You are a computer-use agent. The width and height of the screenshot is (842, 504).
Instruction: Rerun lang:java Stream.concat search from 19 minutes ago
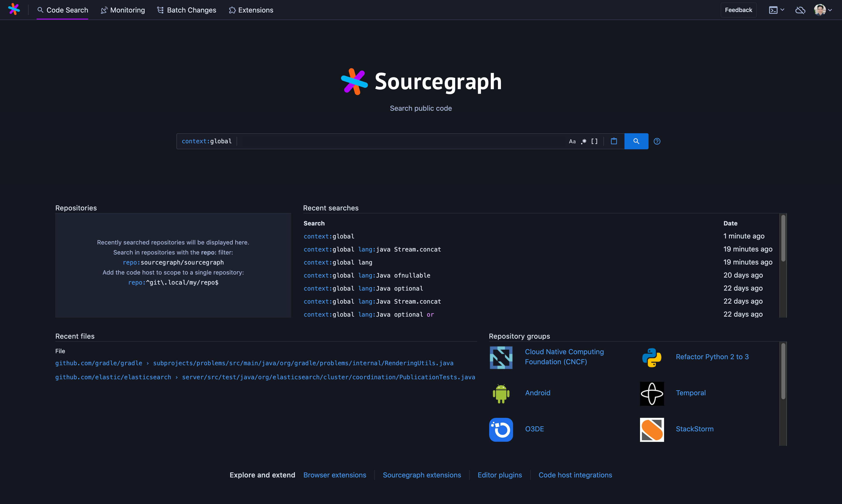372,249
